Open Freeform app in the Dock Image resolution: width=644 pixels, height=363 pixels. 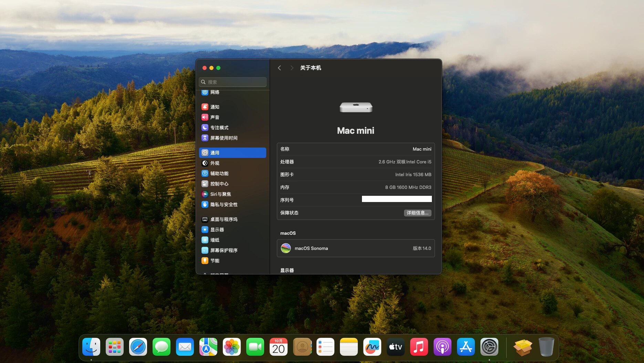tap(372, 347)
